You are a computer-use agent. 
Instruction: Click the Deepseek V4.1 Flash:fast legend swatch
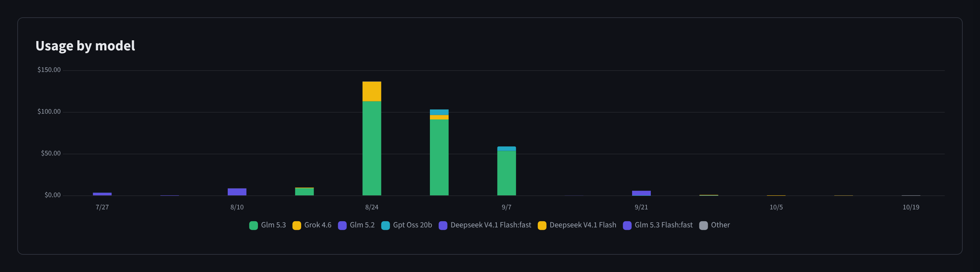[443, 225]
